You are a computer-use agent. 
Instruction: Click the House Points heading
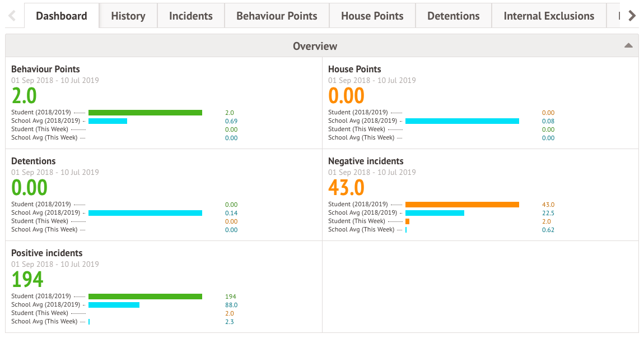click(x=353, y=69)
